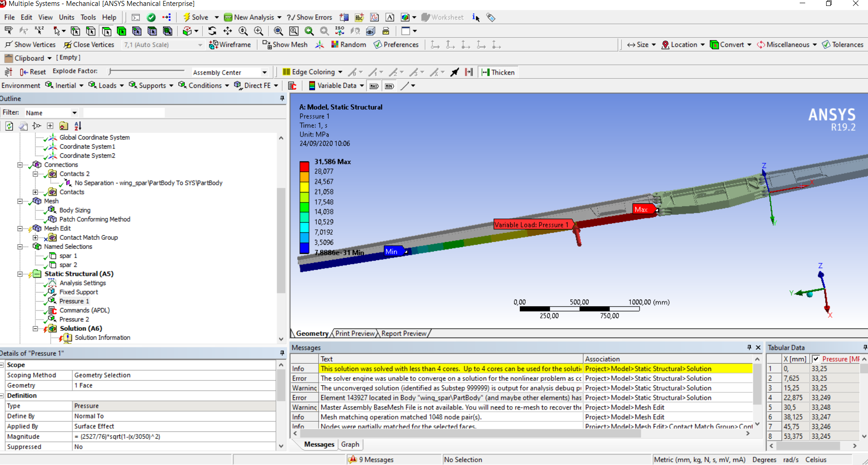This screenshot has height=465, width=868.
Task: Open the Loads dropdown menu
Action: pyautogui.click(x=107, y=86)
